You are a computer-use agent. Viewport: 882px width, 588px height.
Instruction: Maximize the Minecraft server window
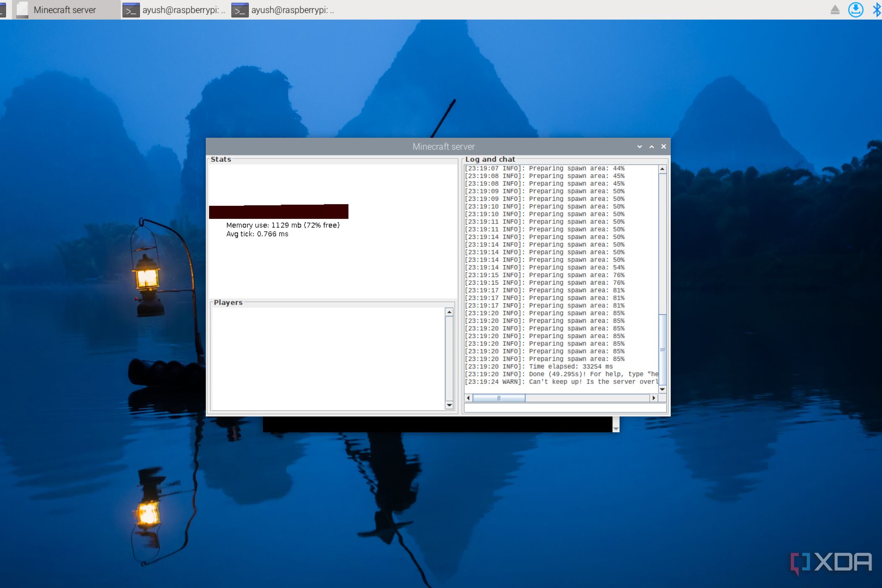click(651, 147)
